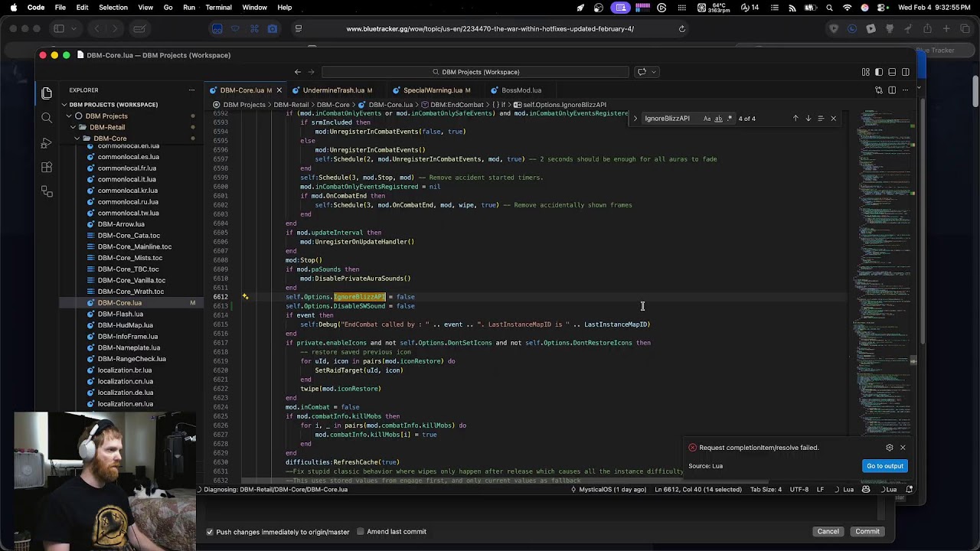Open localization.de.lua file
This screenshot has width=980, height=551.
click(125, 393)
